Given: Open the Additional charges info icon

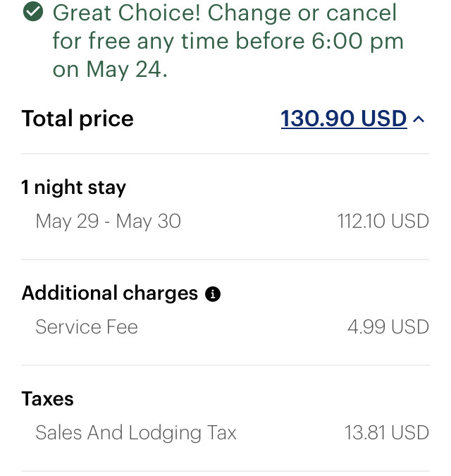Looking at the screenshot, I should coord(213,294).
